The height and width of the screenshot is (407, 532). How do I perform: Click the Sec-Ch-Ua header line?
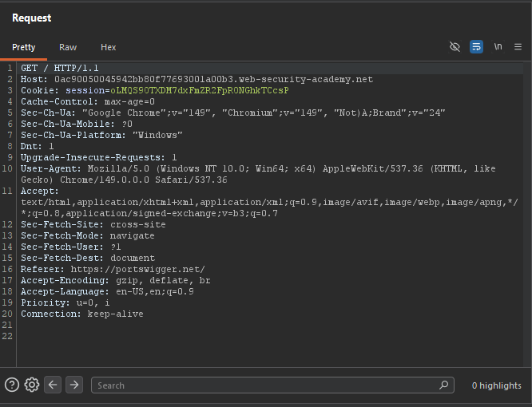pyautogui.click(x=232, y=113)
